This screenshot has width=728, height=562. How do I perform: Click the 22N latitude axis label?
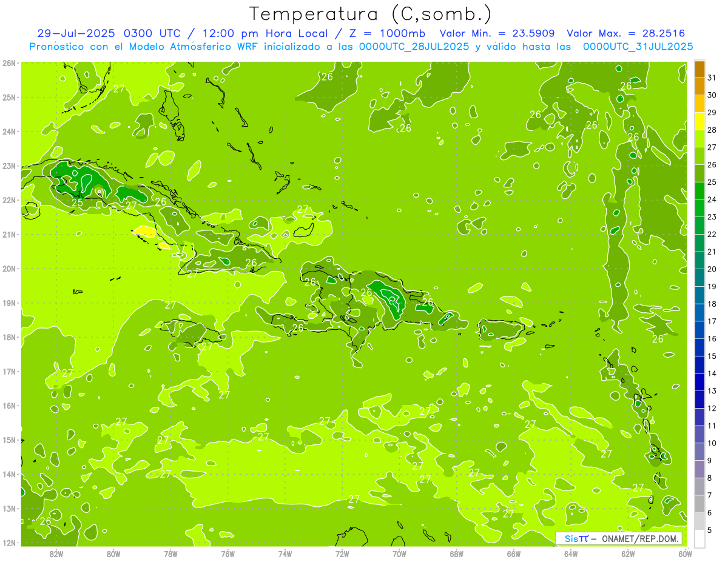click(x=8, y=200)
